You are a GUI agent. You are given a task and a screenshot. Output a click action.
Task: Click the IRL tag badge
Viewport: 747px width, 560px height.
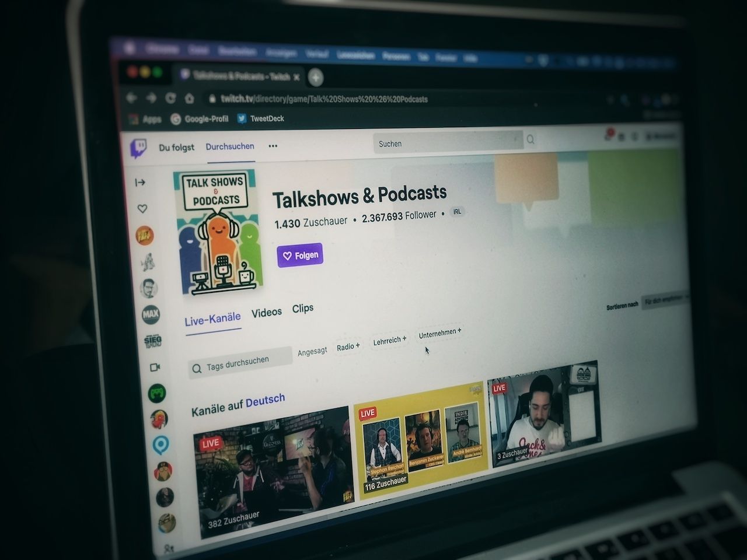tap(457, 212)
